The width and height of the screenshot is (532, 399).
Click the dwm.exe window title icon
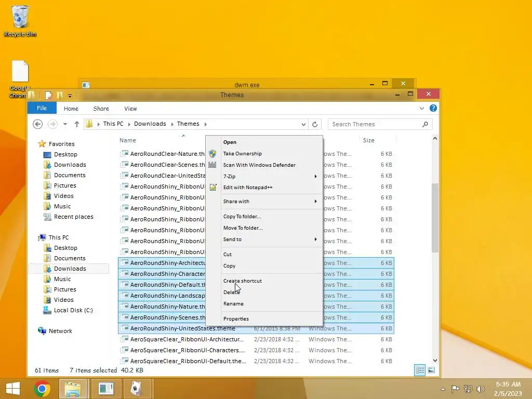[86, 85]
